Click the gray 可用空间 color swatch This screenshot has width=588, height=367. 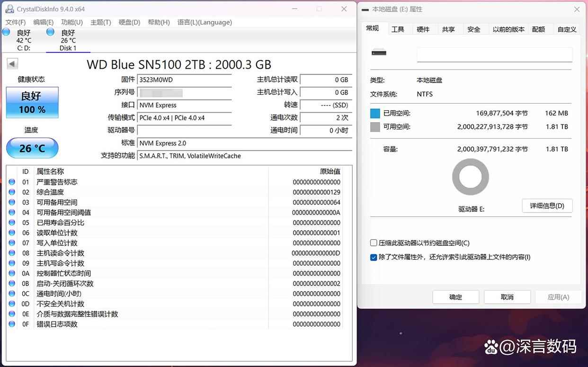click(375, 127)
